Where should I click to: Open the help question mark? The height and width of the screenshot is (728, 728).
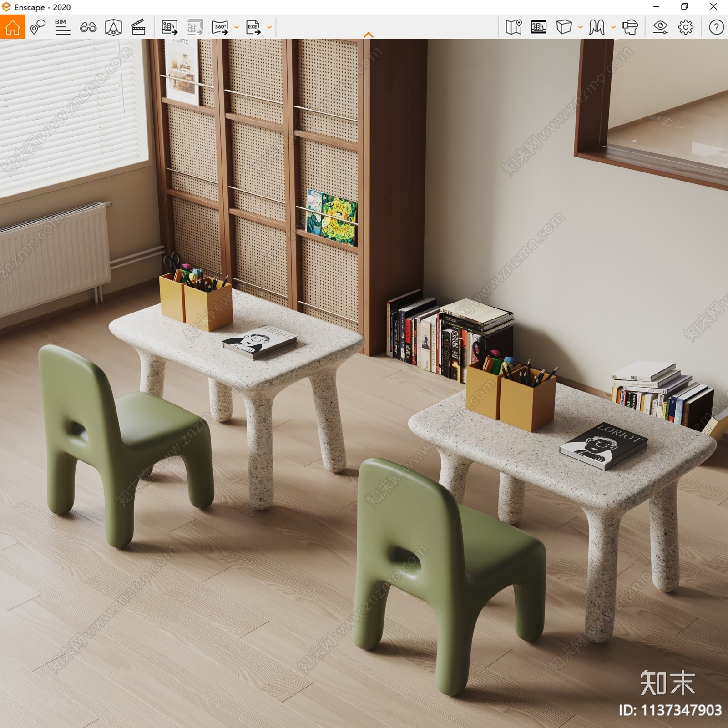pyautogui.click(x=716, y=27)
